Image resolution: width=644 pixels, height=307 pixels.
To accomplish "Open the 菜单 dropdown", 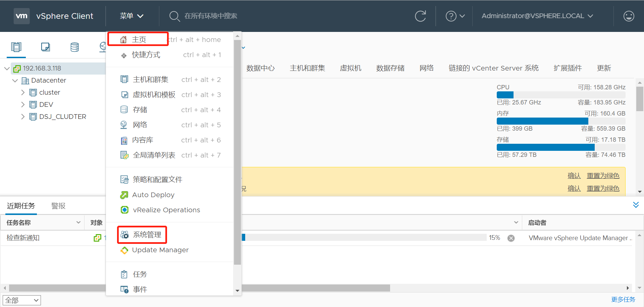I will pyautogui.click(x=131, y=16).
